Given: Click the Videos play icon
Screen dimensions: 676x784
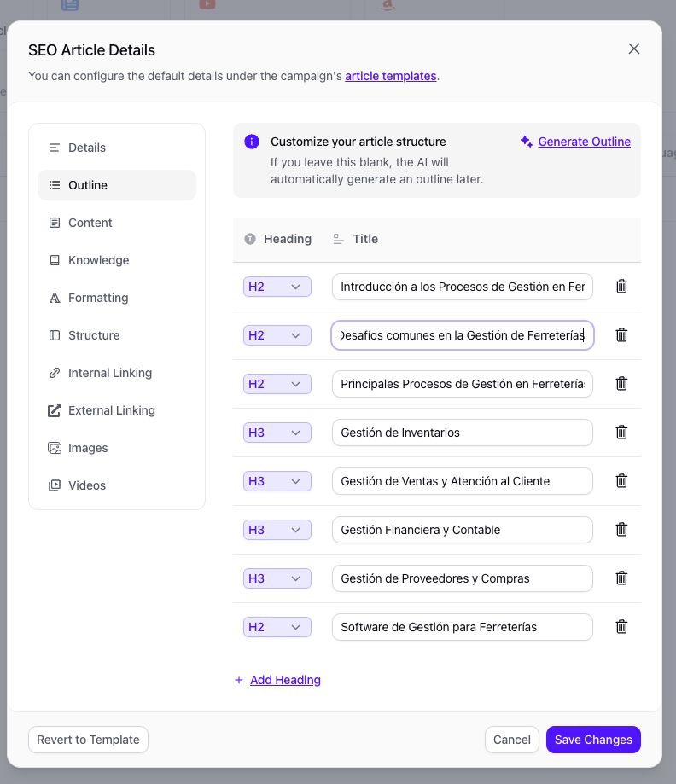Looking at the screenshot, I should (55, 485).
